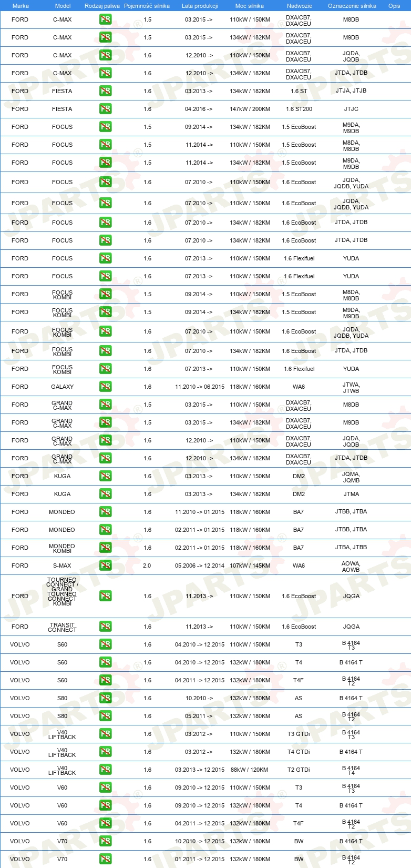Click the fuel icon in the VOLVO V60 T3 row
Screen dimensions: 411x868
[106, 788]
